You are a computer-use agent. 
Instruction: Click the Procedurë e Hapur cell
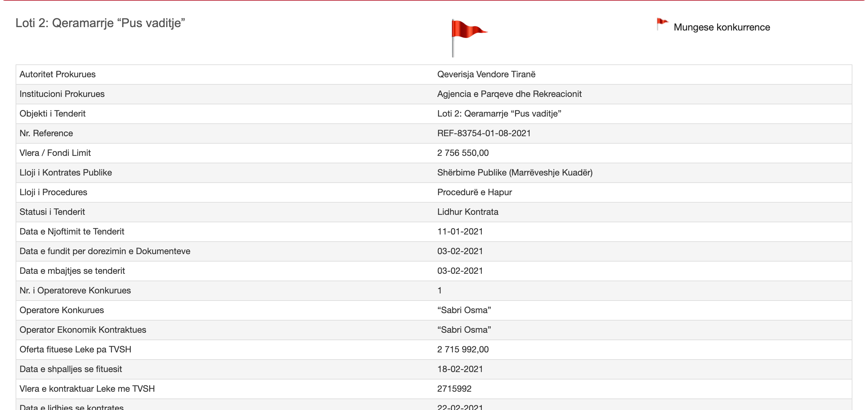pos(474,192)
